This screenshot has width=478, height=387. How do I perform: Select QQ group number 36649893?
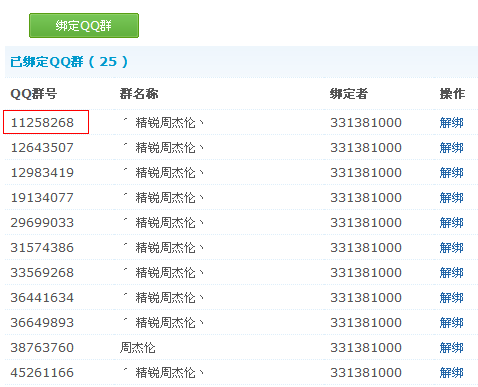point(42,323)
